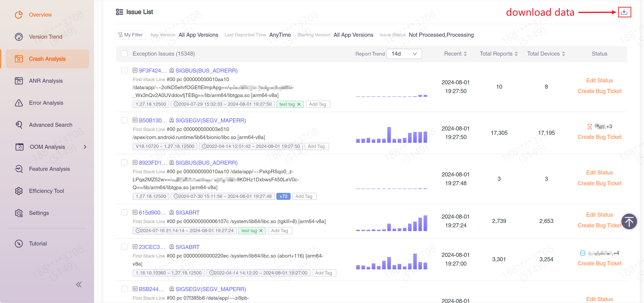Click the Version Trend gauge icon

tap(19, 37)
